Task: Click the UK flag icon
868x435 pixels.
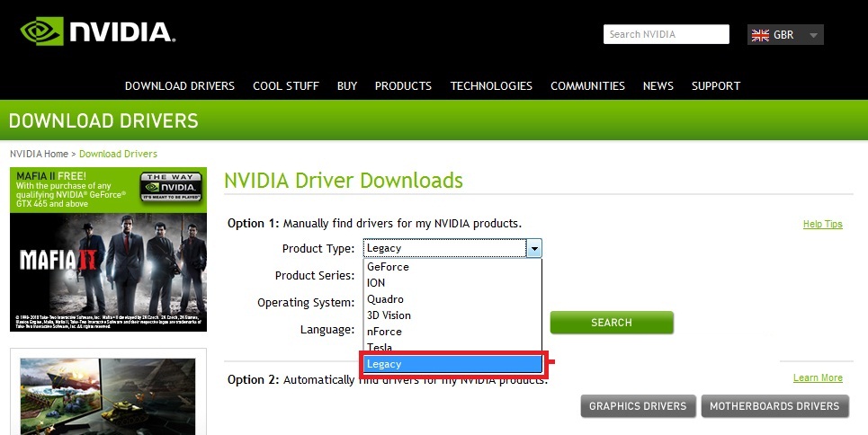Action: click(x=760, y=35)
